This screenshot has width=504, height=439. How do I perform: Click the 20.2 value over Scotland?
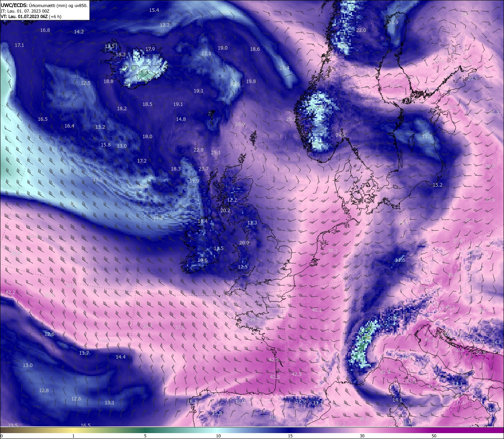[225, 211]
